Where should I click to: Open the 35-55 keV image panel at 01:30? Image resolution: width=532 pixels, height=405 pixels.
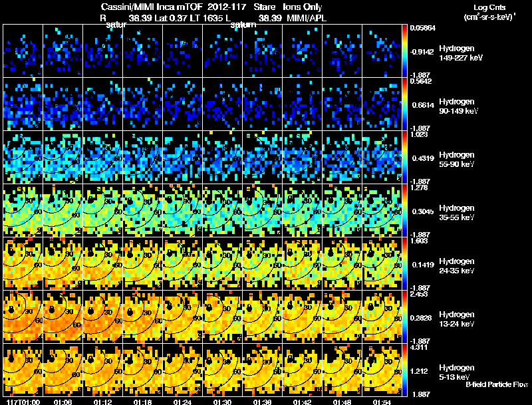pyautogui.click(x=223, y=211)
